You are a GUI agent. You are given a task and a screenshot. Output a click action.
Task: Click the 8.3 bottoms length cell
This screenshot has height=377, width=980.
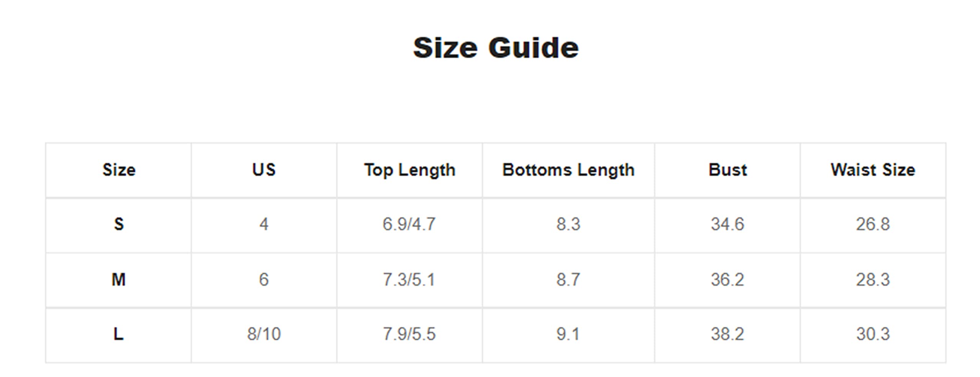click(568, 225)
